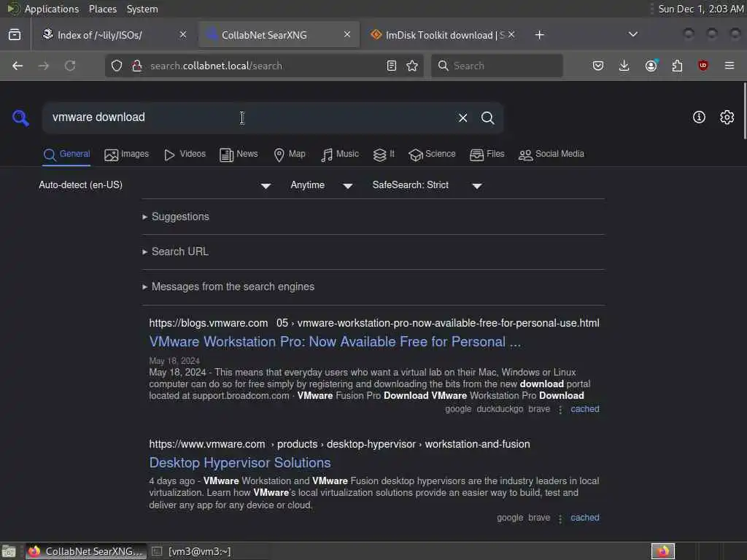Open cached version of blogs.vmware.com result
The image size is (747, 560).
tap(585, 409)
